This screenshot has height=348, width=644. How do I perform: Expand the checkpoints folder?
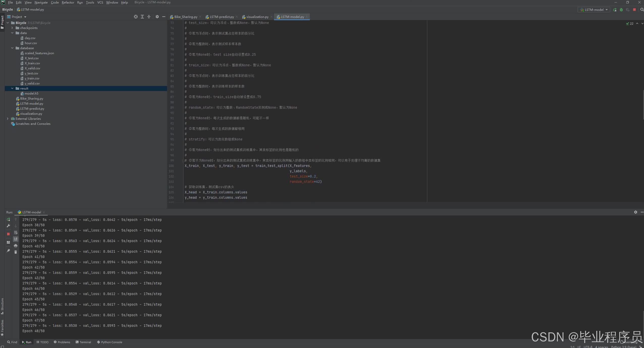pos(12,28)
